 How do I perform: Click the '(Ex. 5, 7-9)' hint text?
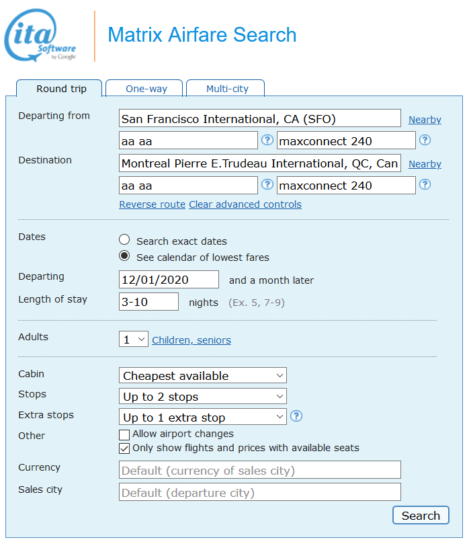(x=256, y=302)
